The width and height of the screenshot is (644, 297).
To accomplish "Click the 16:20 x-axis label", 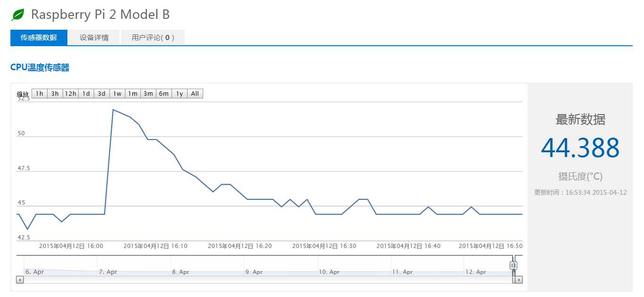I will (x=240, y=246).
